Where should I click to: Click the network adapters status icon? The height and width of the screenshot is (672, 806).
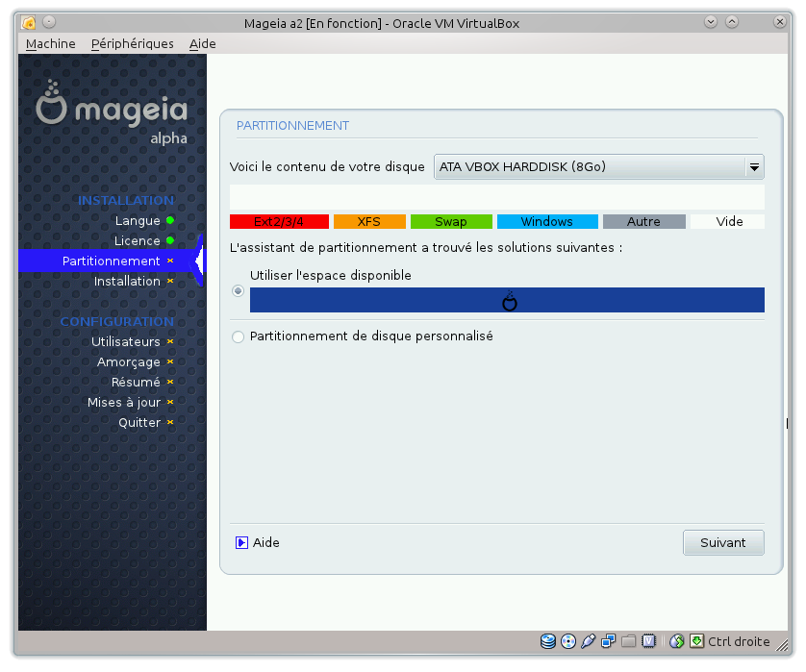point(608,641)
